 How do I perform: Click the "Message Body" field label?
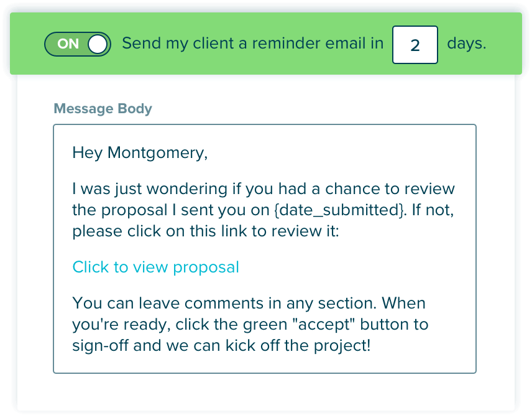(x=103, y=109)
